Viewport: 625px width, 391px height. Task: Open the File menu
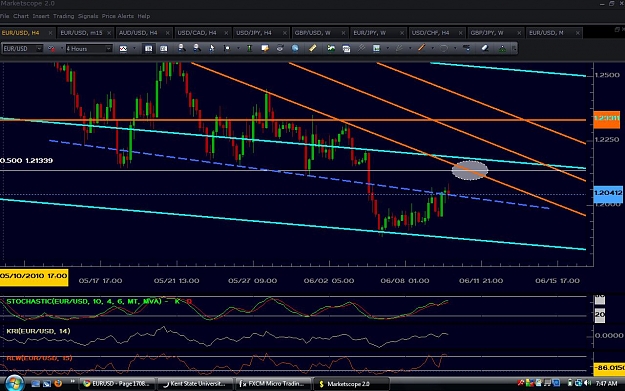(4, 16)
